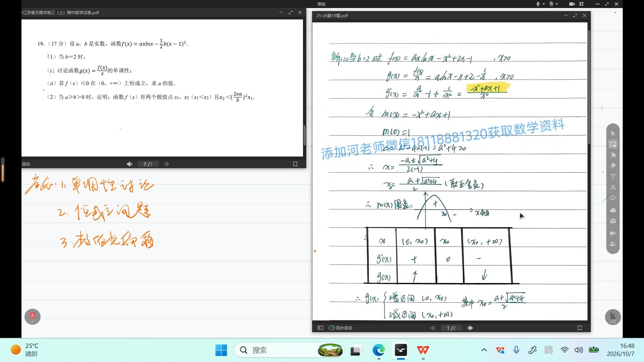This screenshot has height=362, width=644.
Task: Click the 16:48 clock in system tray
Action: click(621, 350)
